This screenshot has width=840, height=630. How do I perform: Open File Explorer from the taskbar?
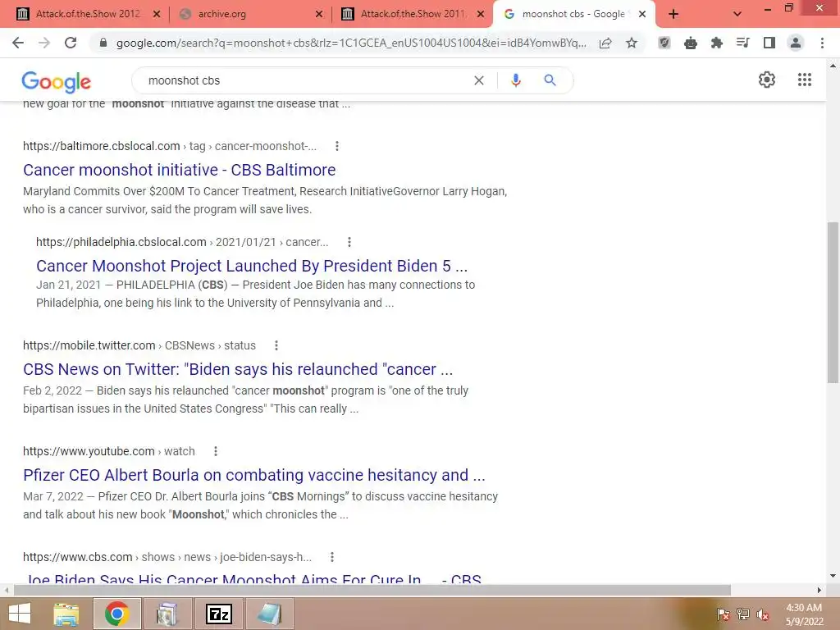[66, 614]
